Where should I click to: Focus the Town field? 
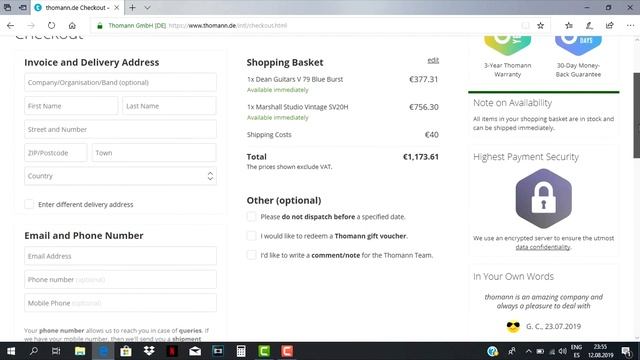point(154,153)
